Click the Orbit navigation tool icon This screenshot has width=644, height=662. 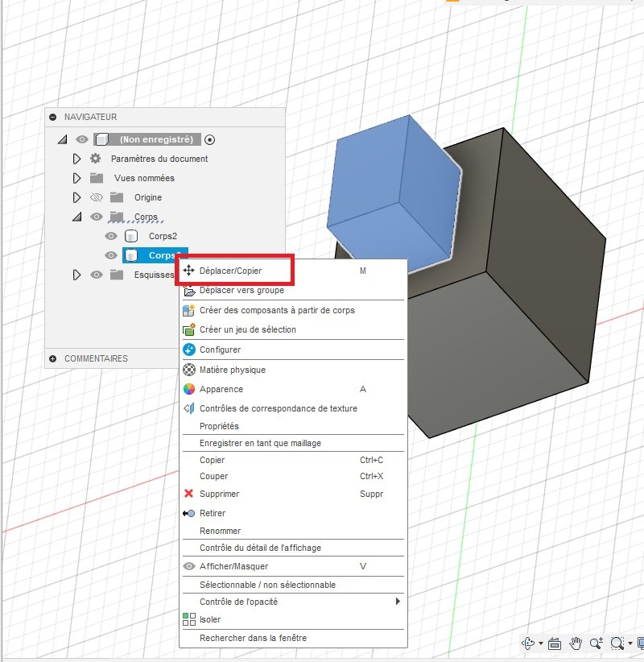(527, 643)
